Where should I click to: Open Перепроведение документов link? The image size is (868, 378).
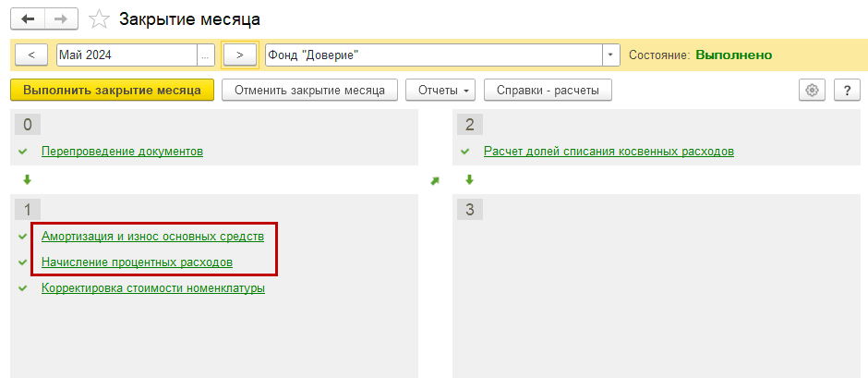122,151
